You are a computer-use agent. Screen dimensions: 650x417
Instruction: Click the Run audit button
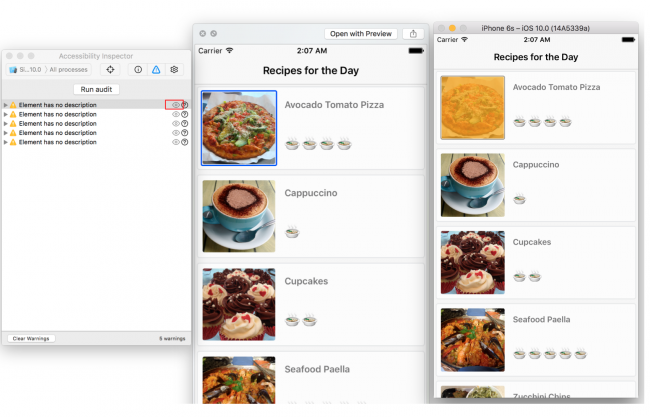coord(96,89)
